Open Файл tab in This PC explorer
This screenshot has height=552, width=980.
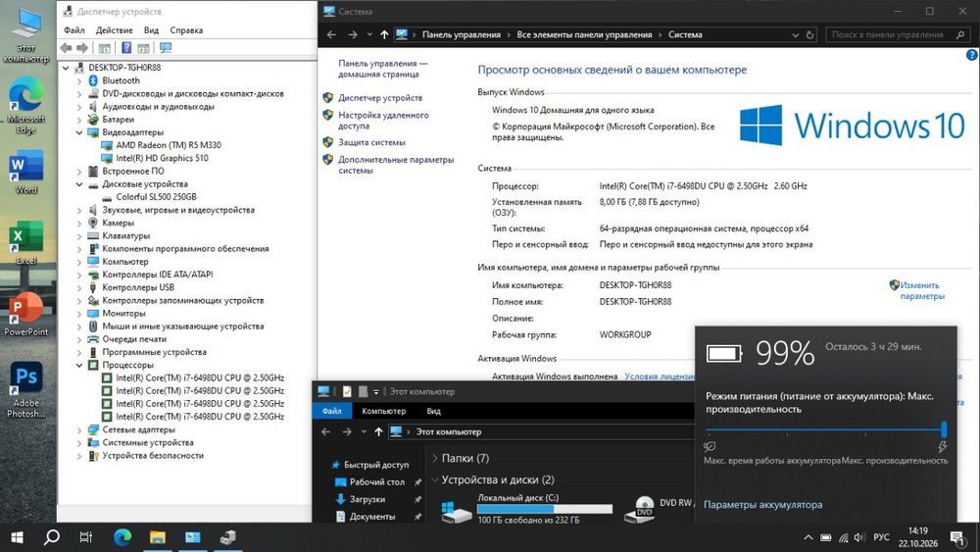click(332, 411)
